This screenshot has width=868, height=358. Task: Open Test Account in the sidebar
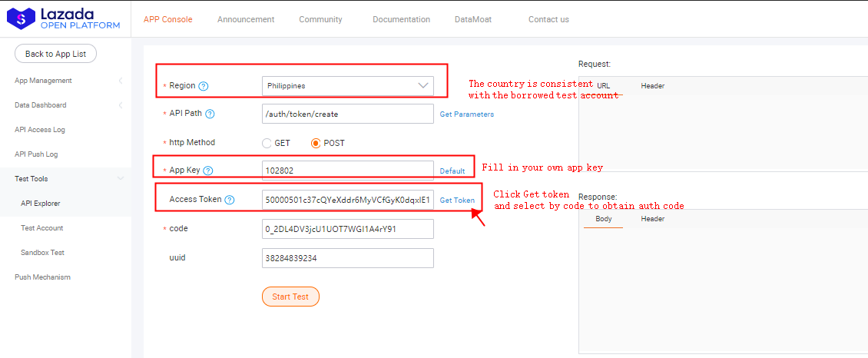click(x=42, y=228)
